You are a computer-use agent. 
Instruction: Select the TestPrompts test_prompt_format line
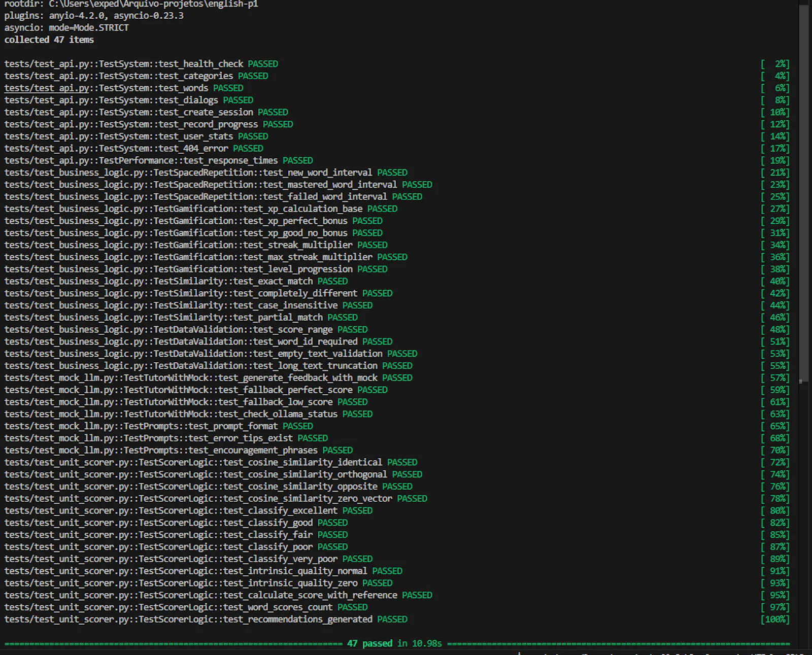coord(158,426)
